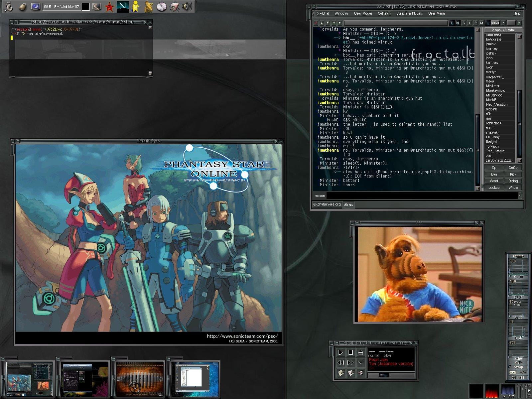Click the Ban button
The image size is (532, 399).
coord(494,174)
